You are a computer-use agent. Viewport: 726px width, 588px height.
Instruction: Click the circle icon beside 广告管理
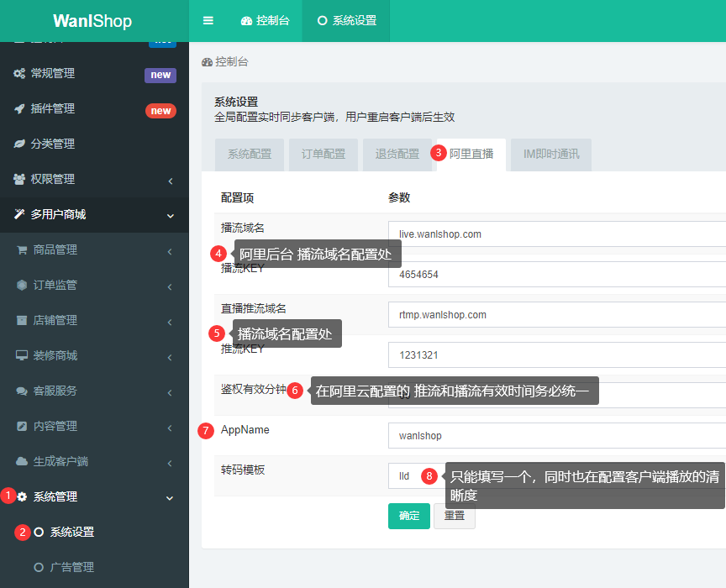pos(39,568)
